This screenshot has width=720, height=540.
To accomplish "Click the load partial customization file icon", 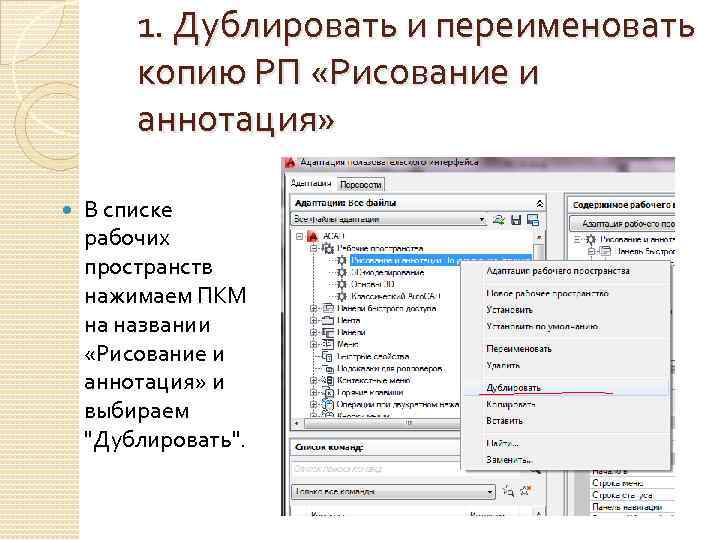I will tap(499, 220).
